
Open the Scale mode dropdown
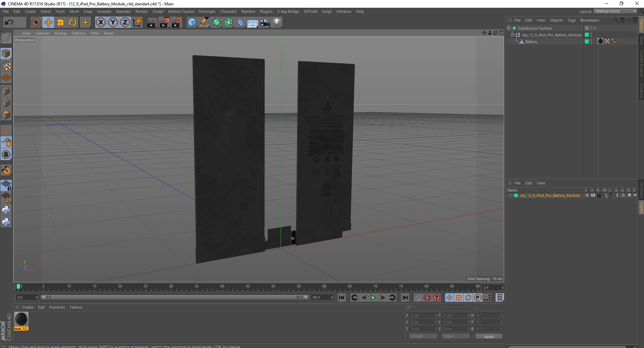coord(455,336)
